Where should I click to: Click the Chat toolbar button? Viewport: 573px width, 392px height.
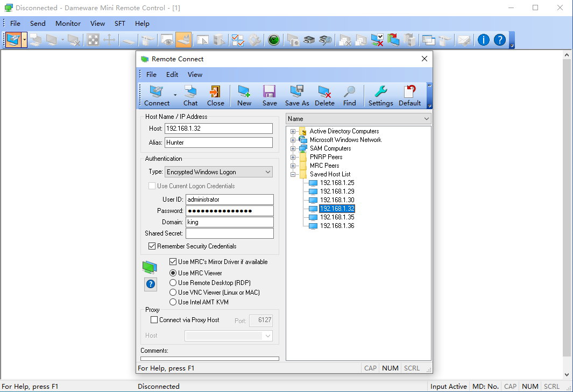click(x=190, y=96)
